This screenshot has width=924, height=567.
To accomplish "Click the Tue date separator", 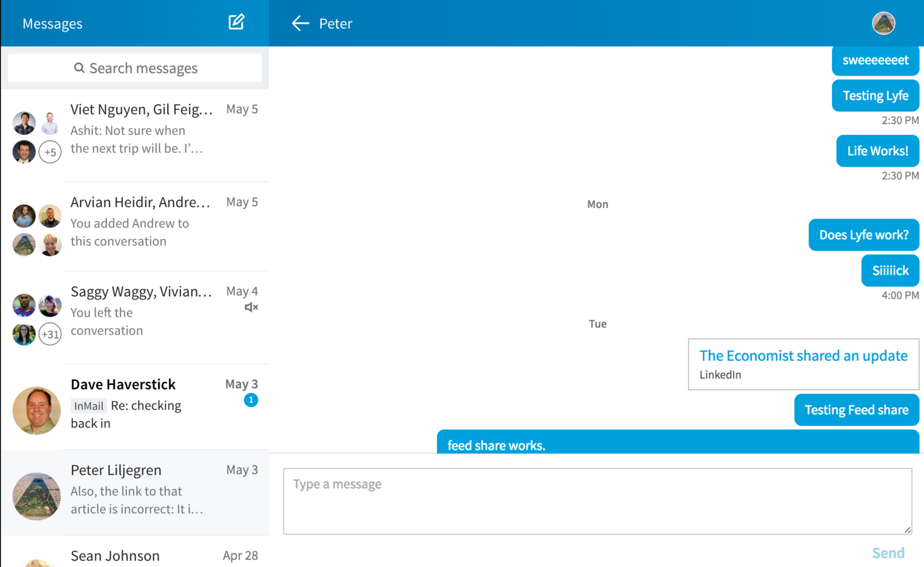I will (x=598, y=324).
